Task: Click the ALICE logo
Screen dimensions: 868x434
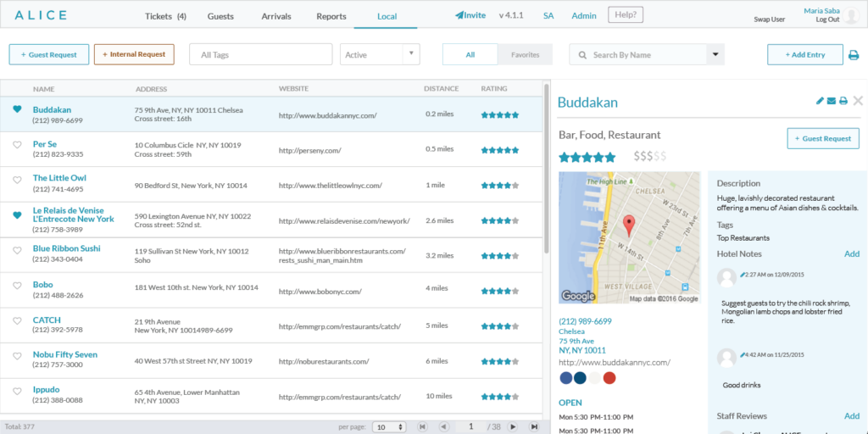Action: (41, 15)
